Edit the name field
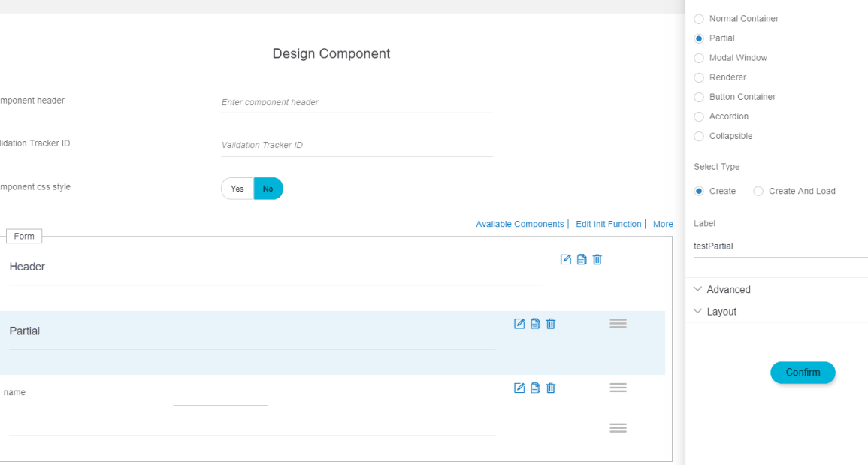This screenshot has height=465, width=868. pyautogui.click(x=519, y=388)
